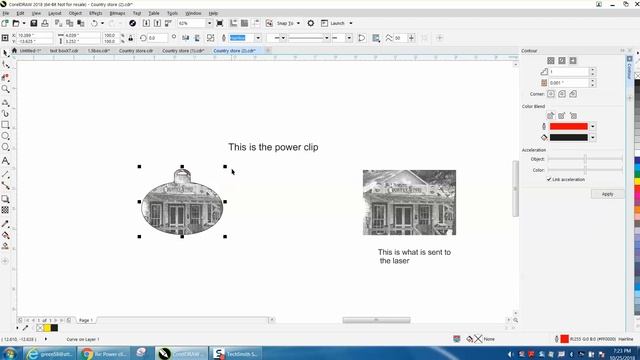Open the Bitmaps menu

[118, 13]
